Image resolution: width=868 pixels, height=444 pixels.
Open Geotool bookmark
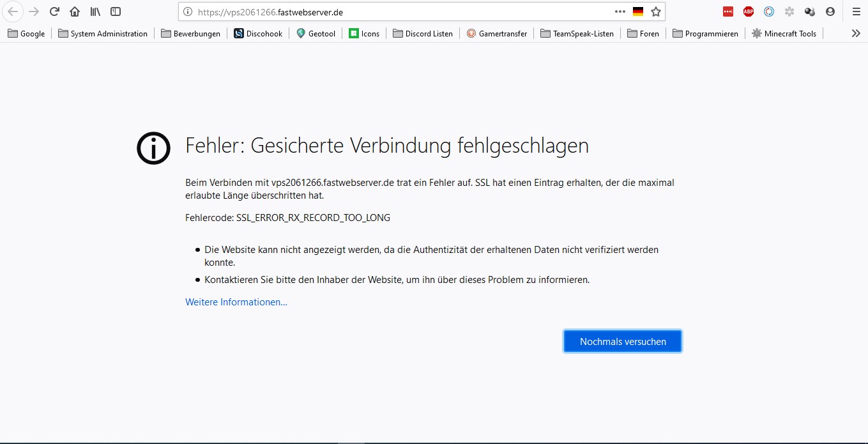[316, 33]
